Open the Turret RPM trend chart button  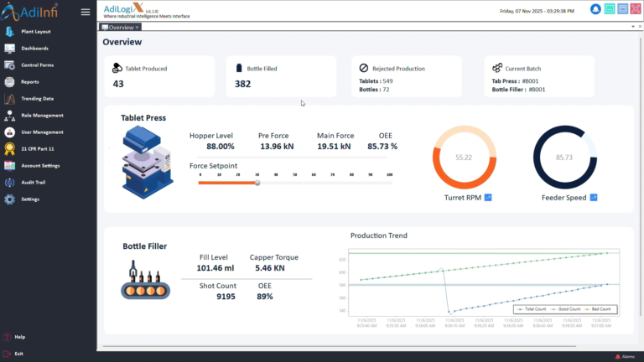point(488,198)
